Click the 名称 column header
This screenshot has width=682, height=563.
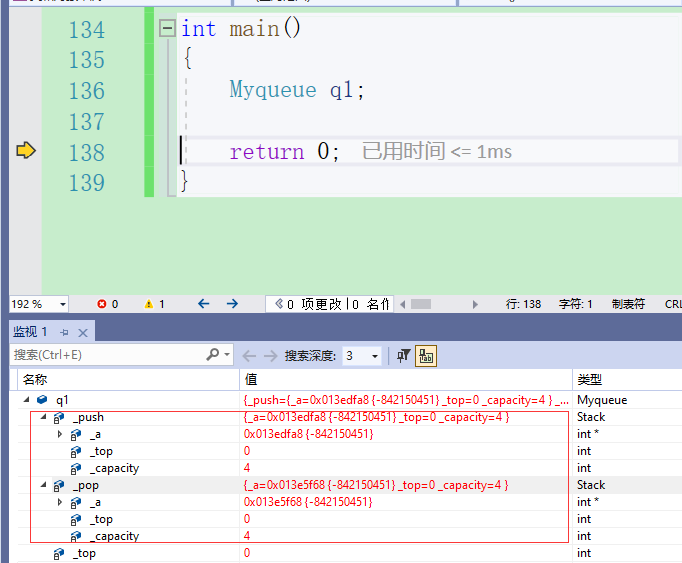point(35,380)
